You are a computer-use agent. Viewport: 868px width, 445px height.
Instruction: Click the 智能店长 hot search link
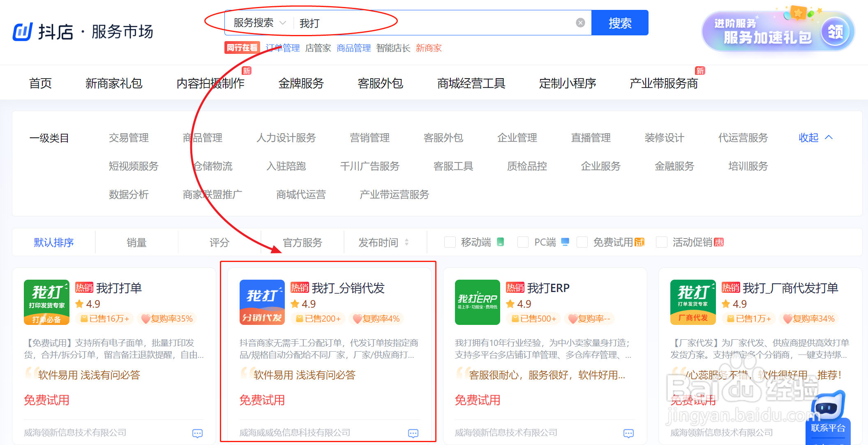(x=393, y=48)
